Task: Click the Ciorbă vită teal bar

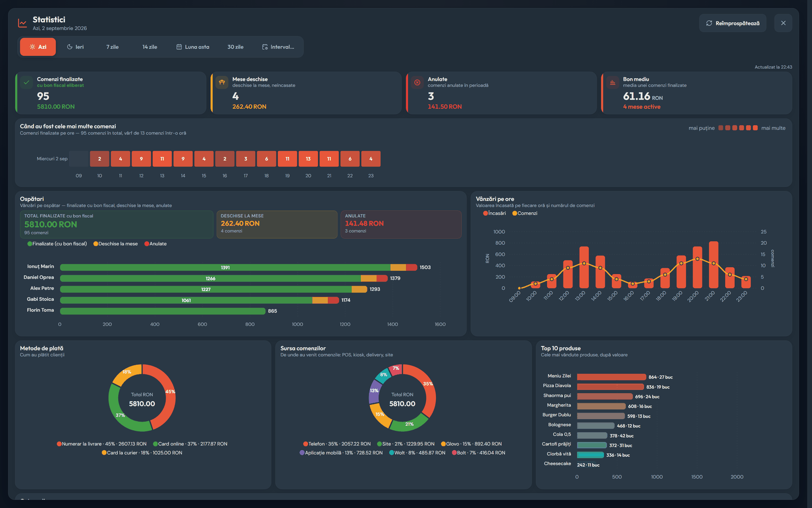Action: [590, 455]
